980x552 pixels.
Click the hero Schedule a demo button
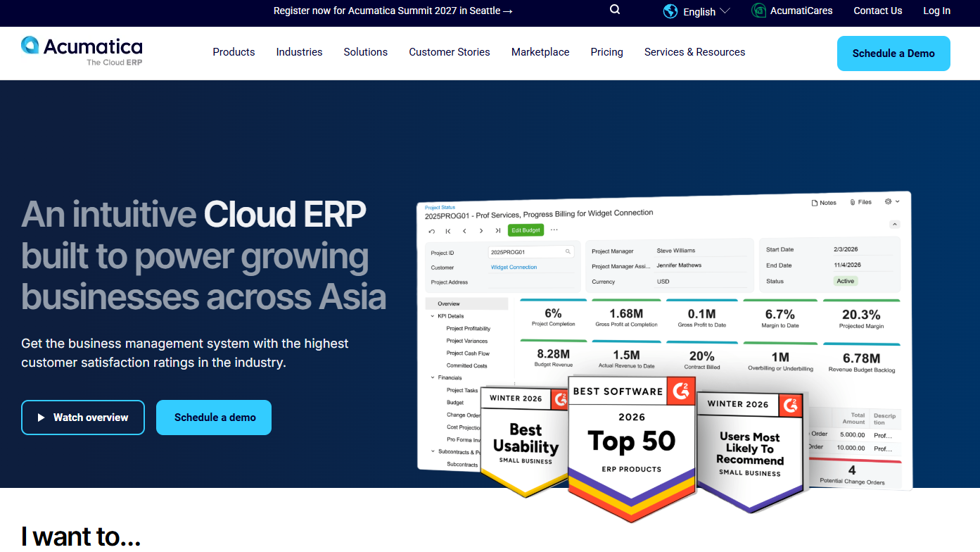(x=214, y=418)
